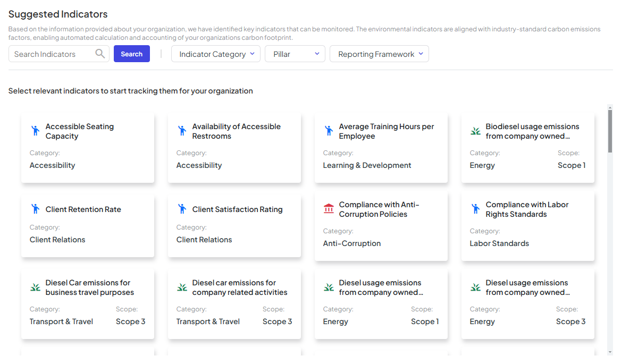The image size is (621, 364).
Task: Click the leaf icon on Diesel usage Scope 3 card
Action: (x=475, y=287)
